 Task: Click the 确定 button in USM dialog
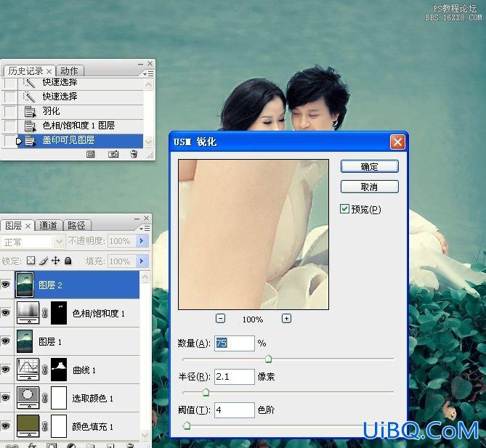pyautogui.click(x=370, y=167)
